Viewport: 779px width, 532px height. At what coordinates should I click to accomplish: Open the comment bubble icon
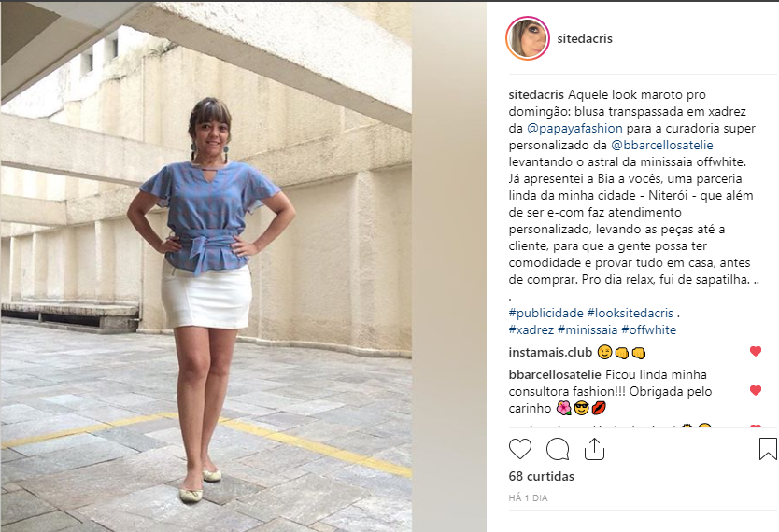pyautogui.click(x=558, y=449)
